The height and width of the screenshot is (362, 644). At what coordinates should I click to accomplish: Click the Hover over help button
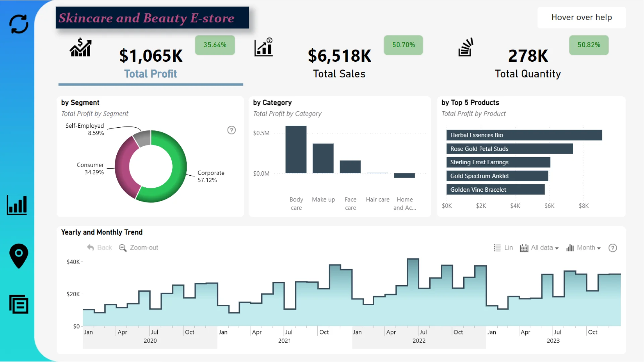tap(582, 17)
